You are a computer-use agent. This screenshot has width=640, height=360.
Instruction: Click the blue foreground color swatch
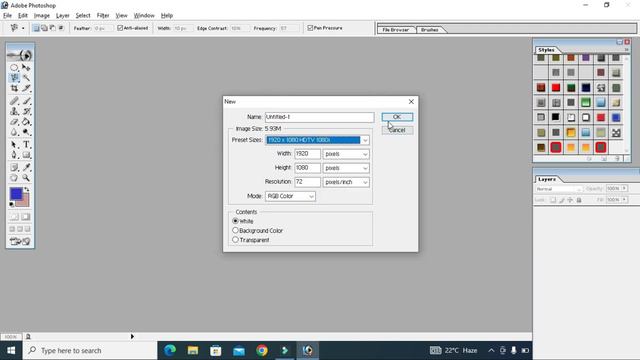tap(16, 194)
